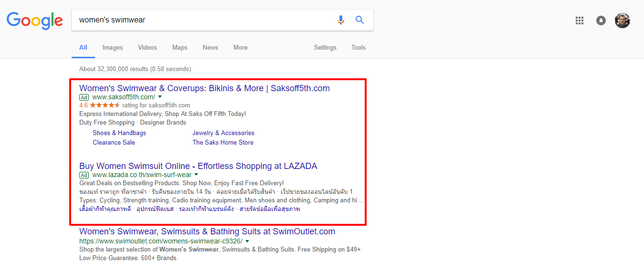Expand the lazada.co.th ad URL arrow
644x273 pixels.
point(196,175)
